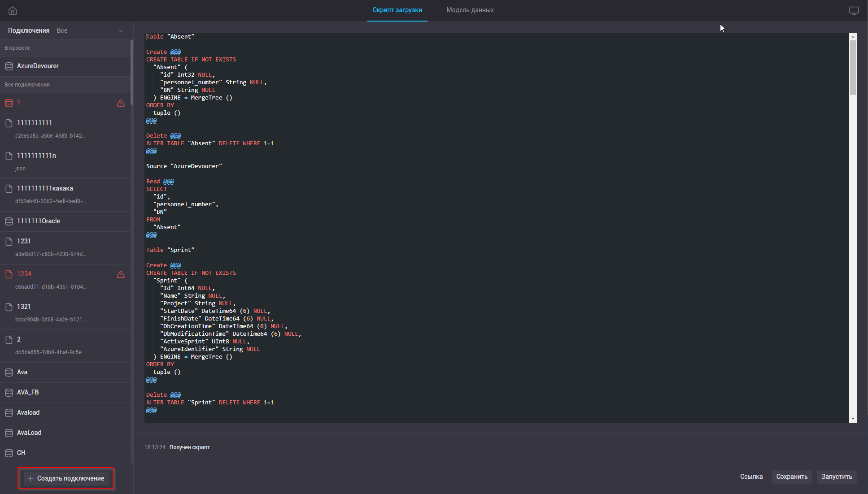Click AzureDevourer database icon
This screenshot has width=868, height=494.
pos(9,66)
